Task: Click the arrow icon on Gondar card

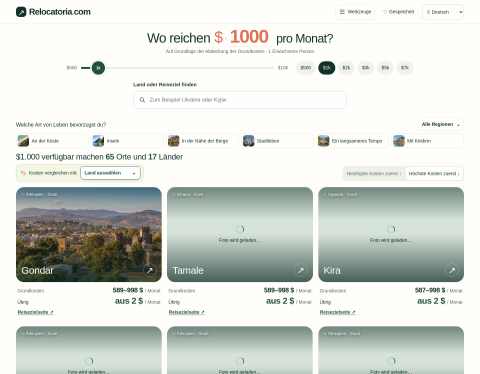Action: [150, 270]
